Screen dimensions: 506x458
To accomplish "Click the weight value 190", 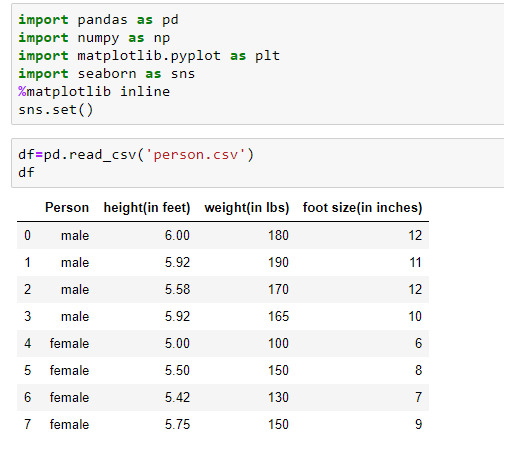I will pyautogui.click(x=278, y=262).
